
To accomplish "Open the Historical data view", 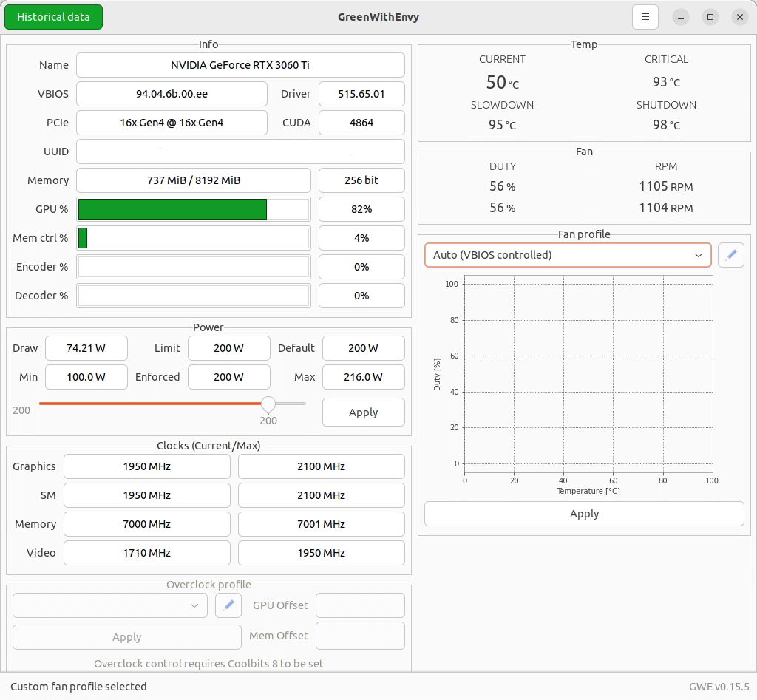I will pyautogui.click(x=53, y=17).
